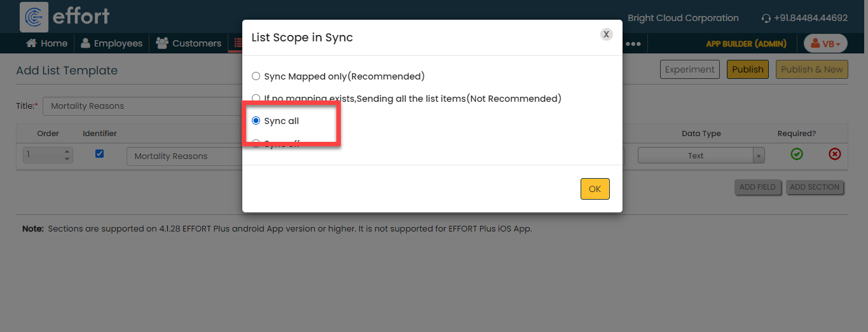Close the List Scope in Sync dialog
Screen dimensions: 868x332
click(x=607, y=34)
